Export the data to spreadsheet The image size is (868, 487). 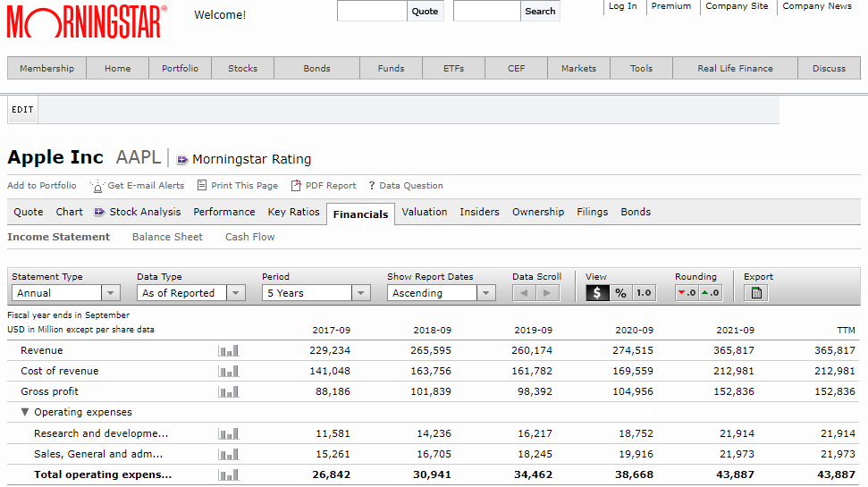(x=756, y=293)
